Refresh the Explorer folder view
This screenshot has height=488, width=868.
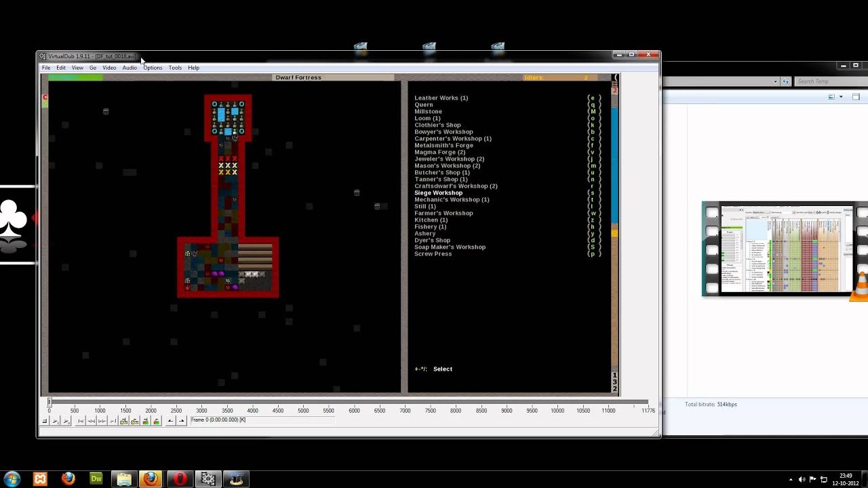click(786, 81)
